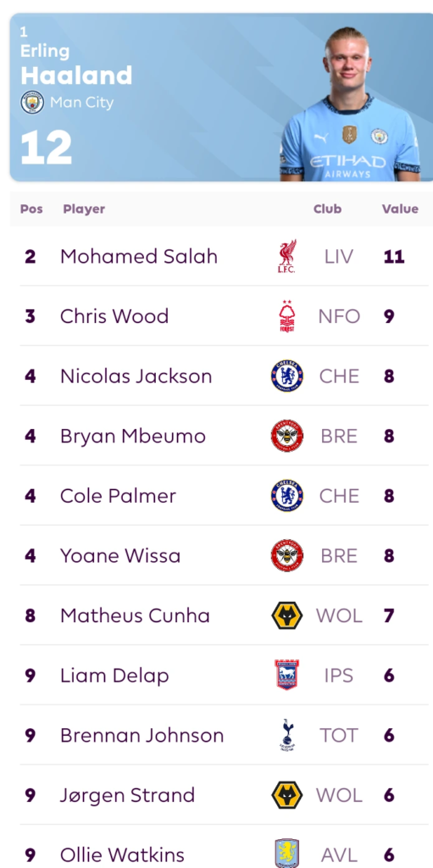The height and width of the screenshot is (868, 433).
Task: Open Chris Wood's player link
Action: [x=114, y=316]
